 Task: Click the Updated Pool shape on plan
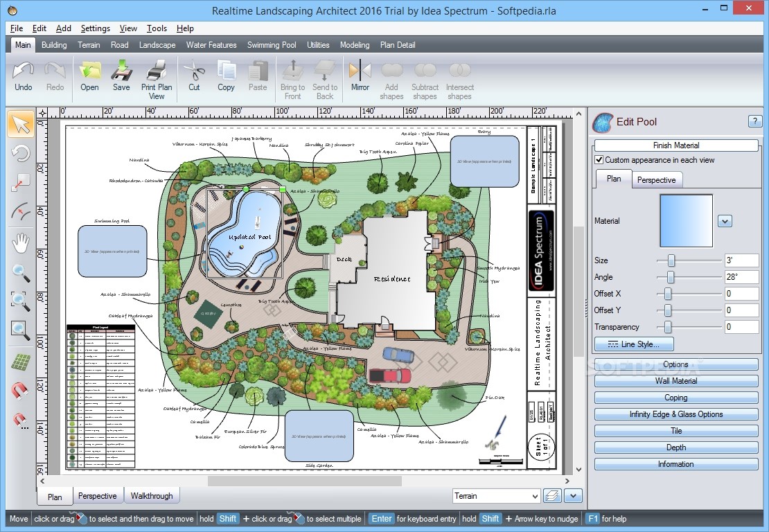click(245, 234)
